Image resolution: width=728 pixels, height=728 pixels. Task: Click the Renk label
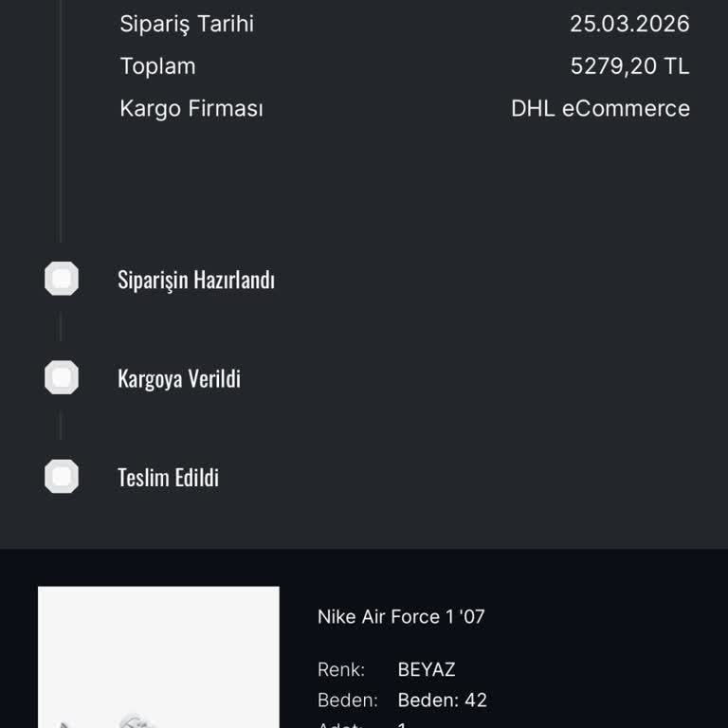tap(341, 670)
